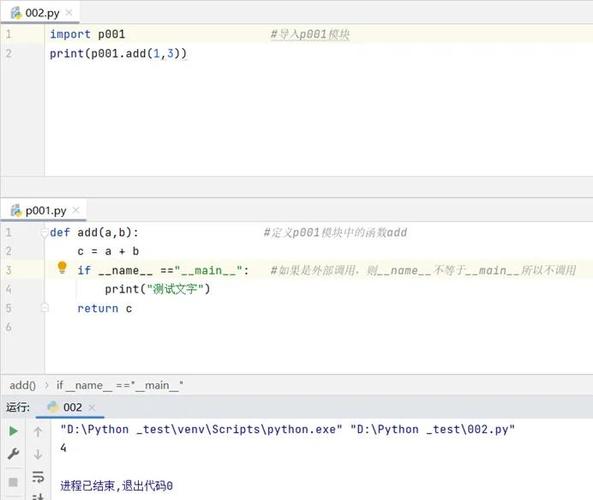593x500 pixels.
Task: Move up stack trace arrow
Action: 38,432
